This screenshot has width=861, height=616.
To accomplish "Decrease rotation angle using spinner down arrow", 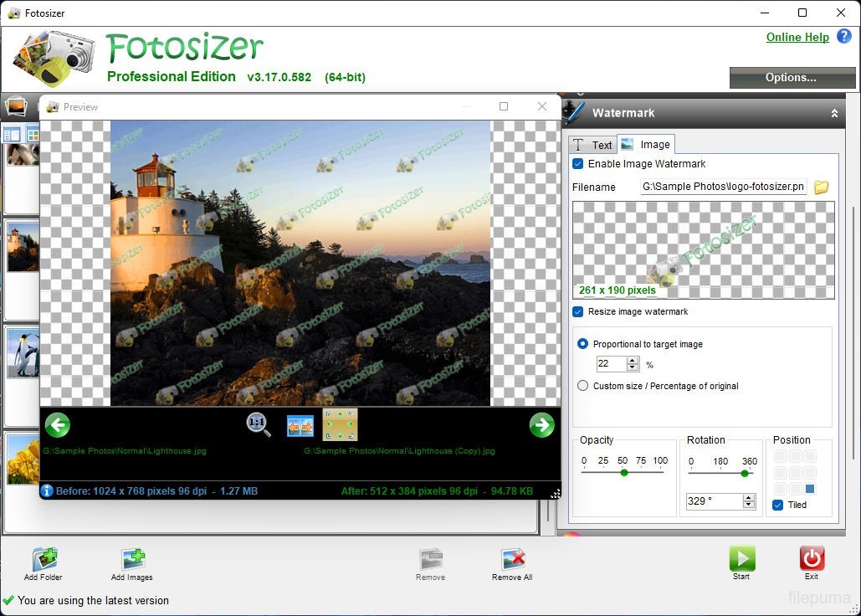I will (749, 506).
